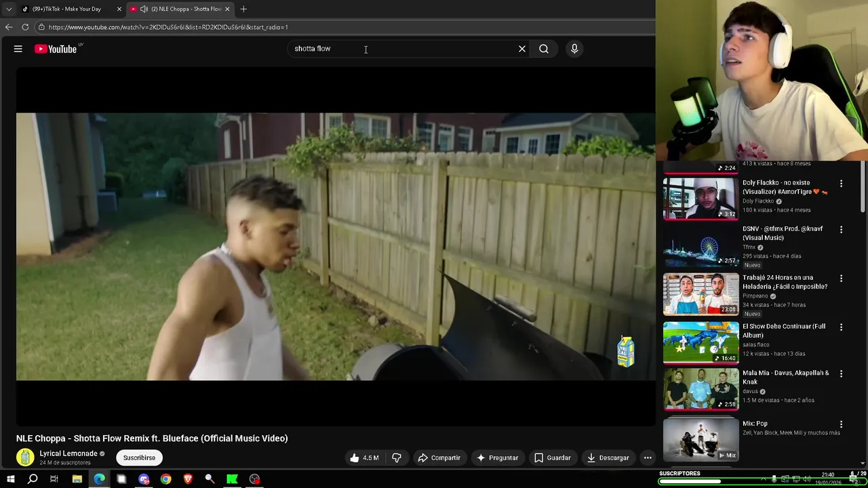Open the Discord taskbar icon

click(144, 479)
